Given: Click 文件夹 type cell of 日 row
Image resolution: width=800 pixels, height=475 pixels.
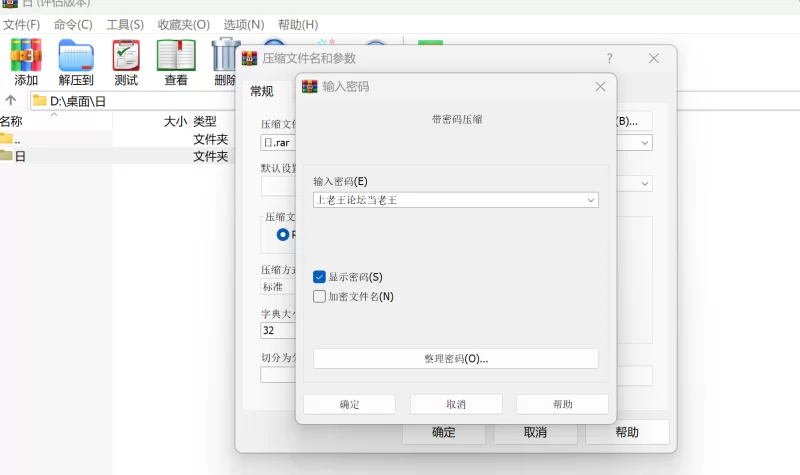Looking at the screenshot, I should (211, 156).
